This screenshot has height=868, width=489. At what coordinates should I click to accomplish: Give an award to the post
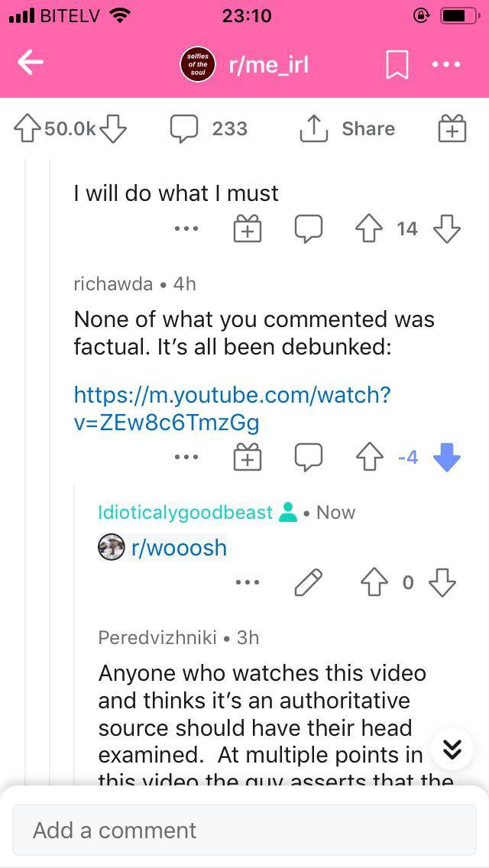point(452,128)
